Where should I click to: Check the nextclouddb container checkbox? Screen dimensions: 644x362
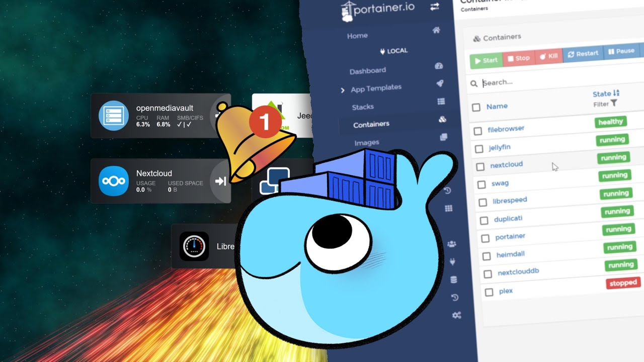[x=488, y=275]
